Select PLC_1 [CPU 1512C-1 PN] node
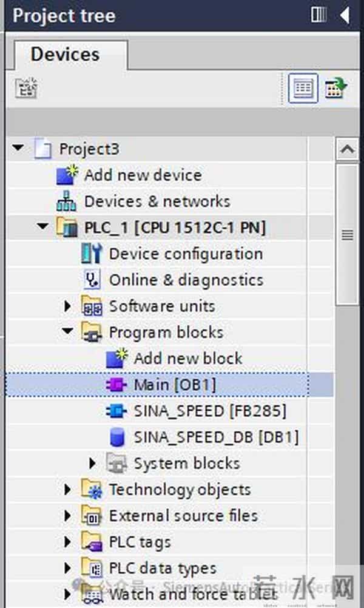Image resolution: width=364 pixels, height=608 pixels. coord(175,228)
